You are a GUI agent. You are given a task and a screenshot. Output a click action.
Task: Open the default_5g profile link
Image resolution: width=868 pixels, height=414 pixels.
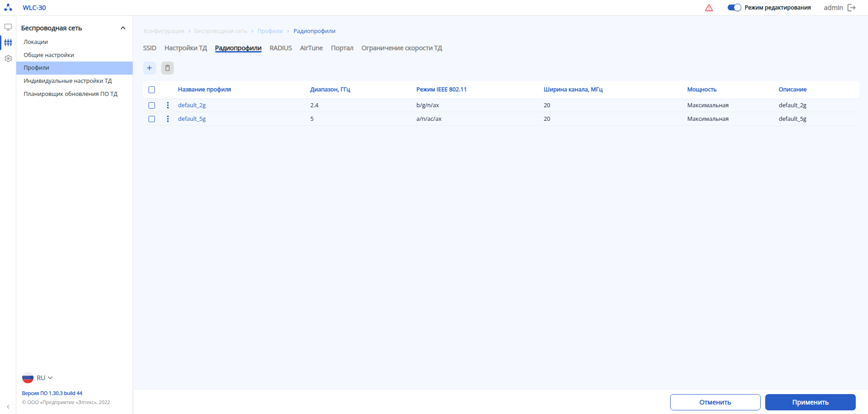(192, 119)
